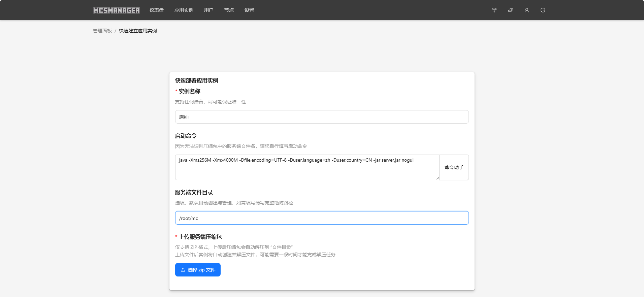Open the user profile icon
Viewport: 644px width, 297px height.
coord(526,10)
